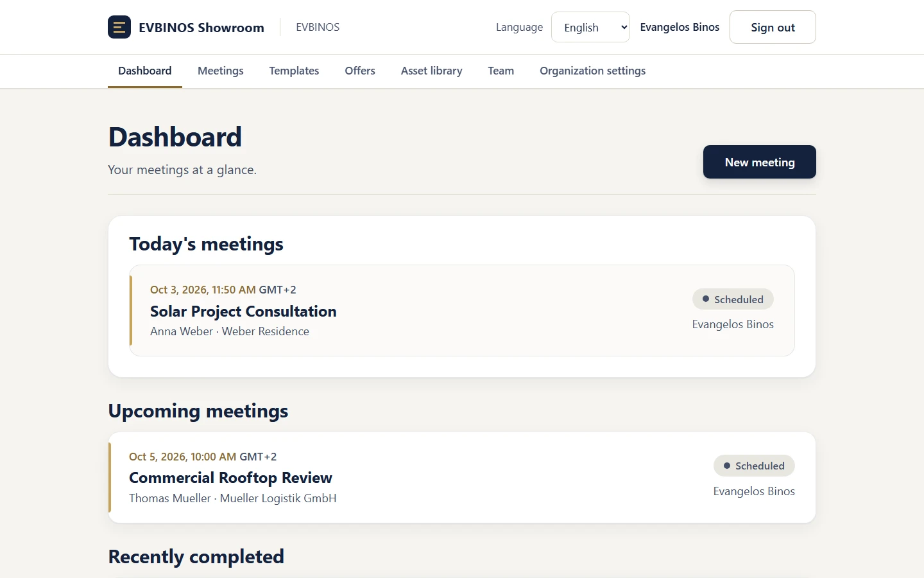
Task: Go to the Templates tab
Action: point(294,71)
